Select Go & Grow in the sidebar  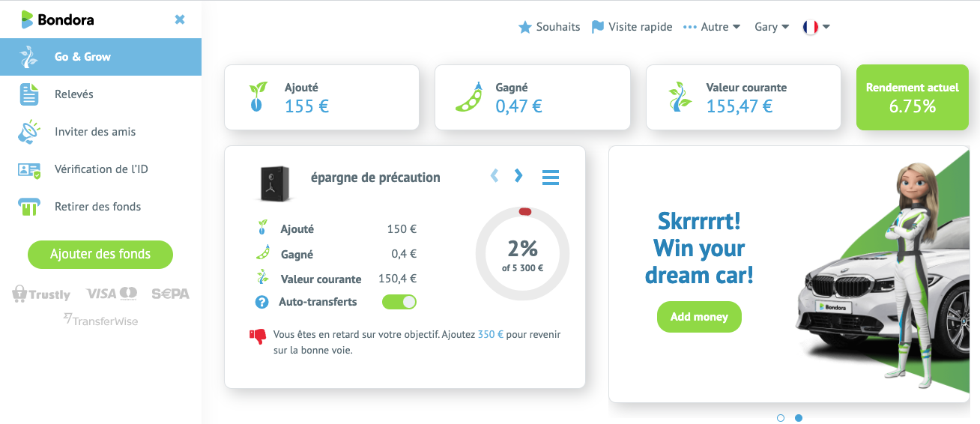[x=100, y=57]
